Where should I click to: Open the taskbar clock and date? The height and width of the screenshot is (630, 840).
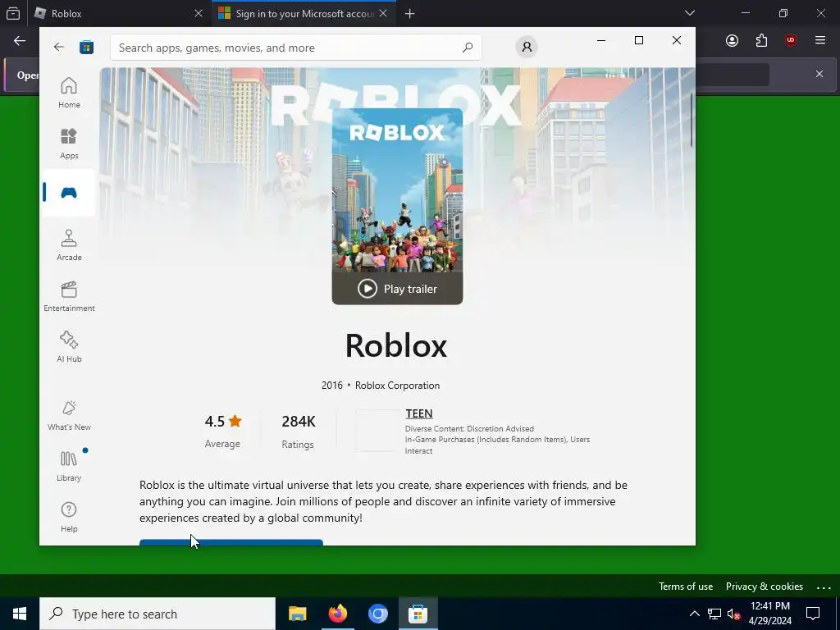point(769,614)
